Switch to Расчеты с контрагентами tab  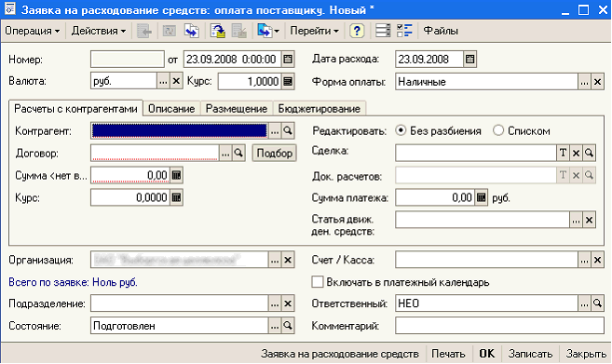[75, 109]
